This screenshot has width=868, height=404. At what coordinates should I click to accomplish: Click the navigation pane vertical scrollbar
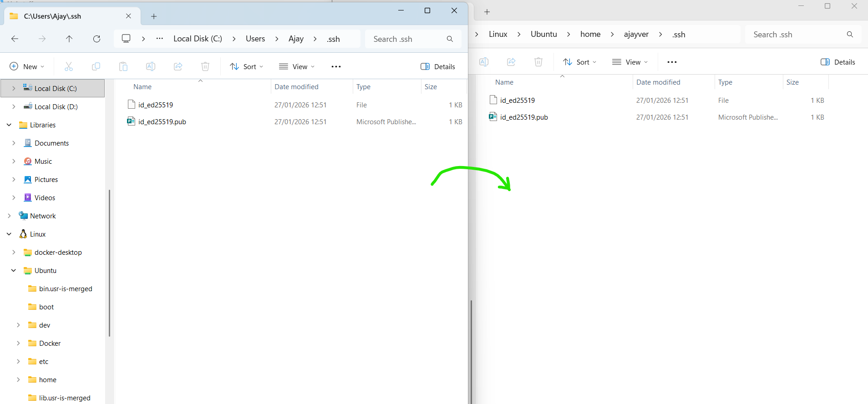click(109, 263)
